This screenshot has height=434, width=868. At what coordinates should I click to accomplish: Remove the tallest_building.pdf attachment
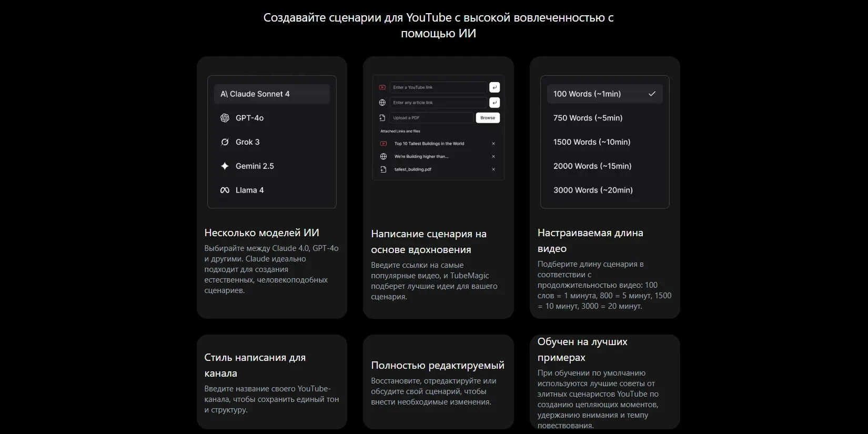pos(493,169)
